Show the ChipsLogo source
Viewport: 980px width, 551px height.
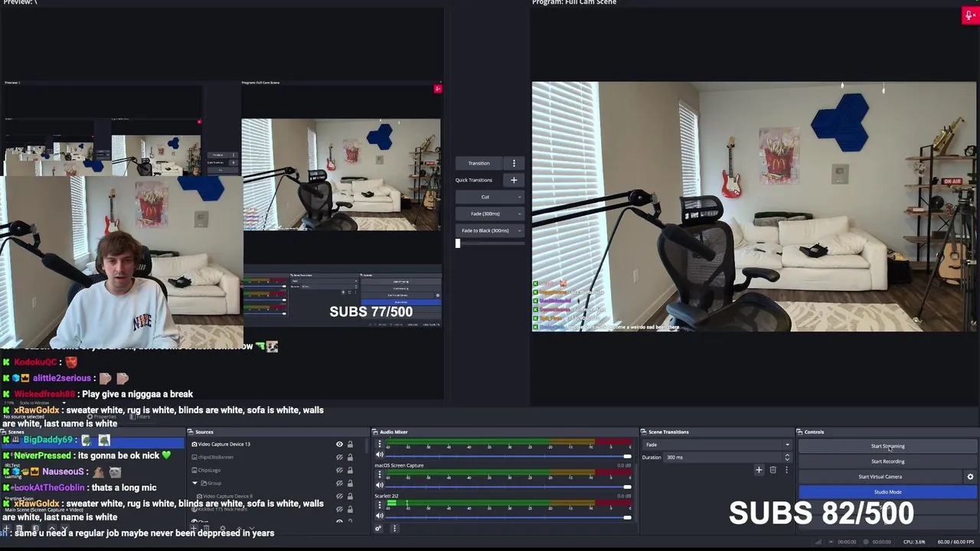click(x=339, y=470)
